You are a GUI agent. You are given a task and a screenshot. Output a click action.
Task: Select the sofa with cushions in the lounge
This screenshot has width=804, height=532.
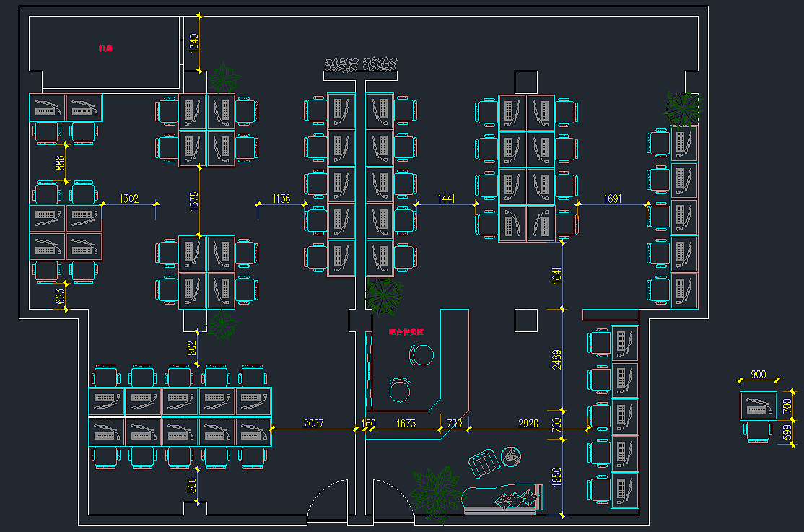(502, 498)
